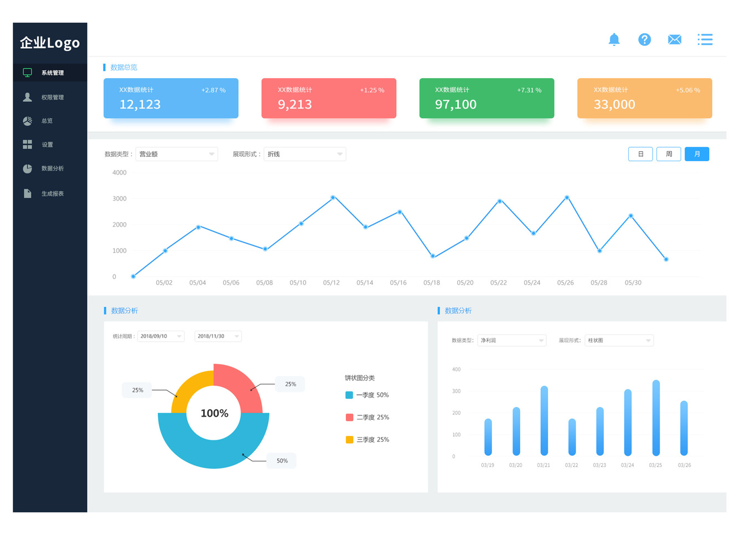The width and height of the screenshot is (756, 535).
Task: Click the red 9,213 statistics card
Action: pyautogui.click(x=329, y=98)
